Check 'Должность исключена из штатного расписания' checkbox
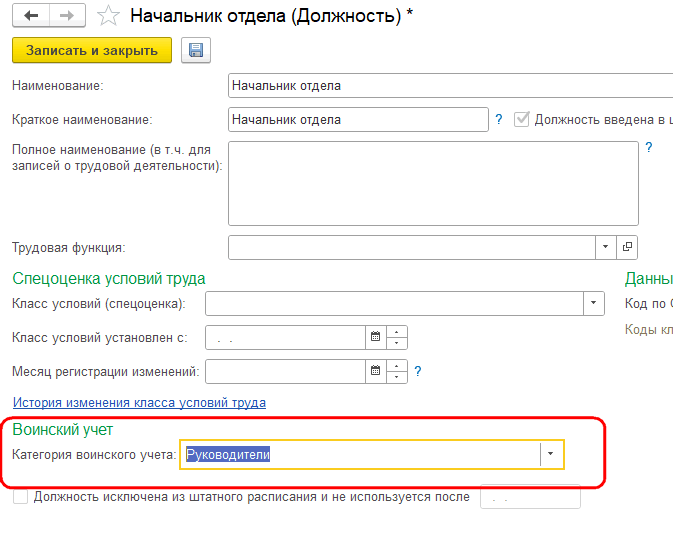 pos(20,497)
